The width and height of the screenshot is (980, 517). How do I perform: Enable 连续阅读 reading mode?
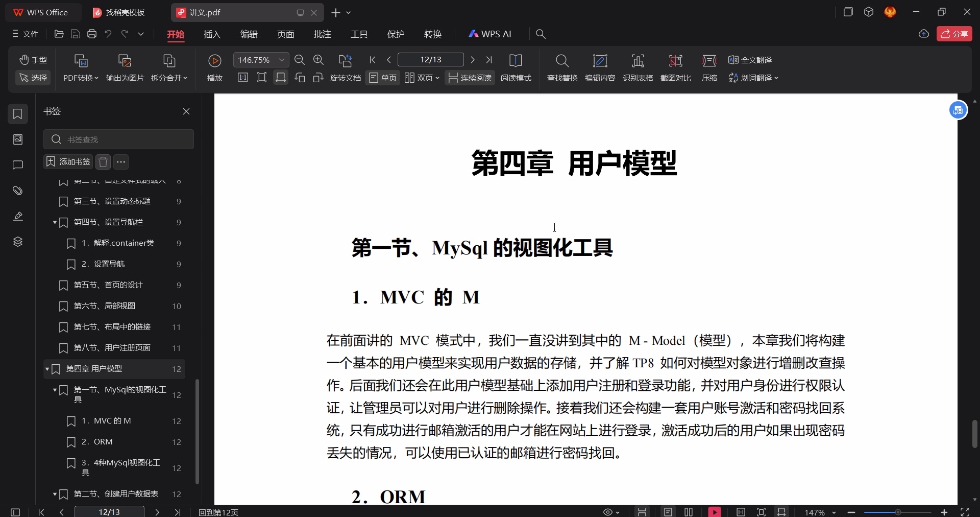[470, 78]
